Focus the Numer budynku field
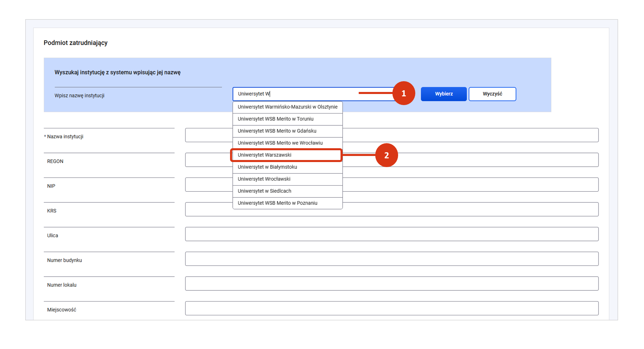644x349 pixels. [x=391, y=259]
